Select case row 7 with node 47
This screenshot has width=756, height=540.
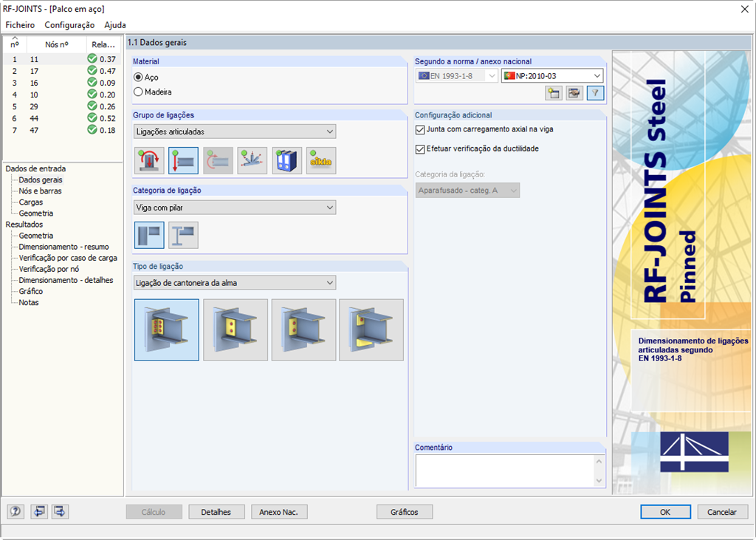(62, 130)
